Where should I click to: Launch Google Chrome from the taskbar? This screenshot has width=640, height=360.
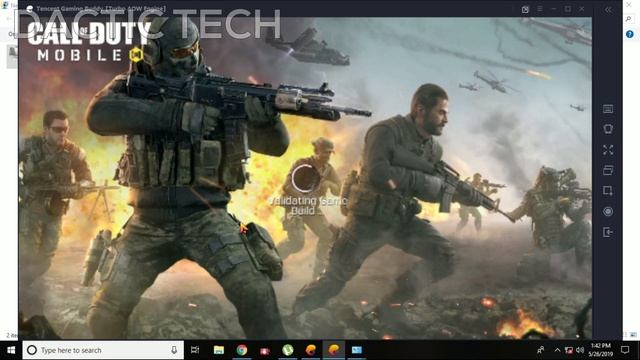242,350
